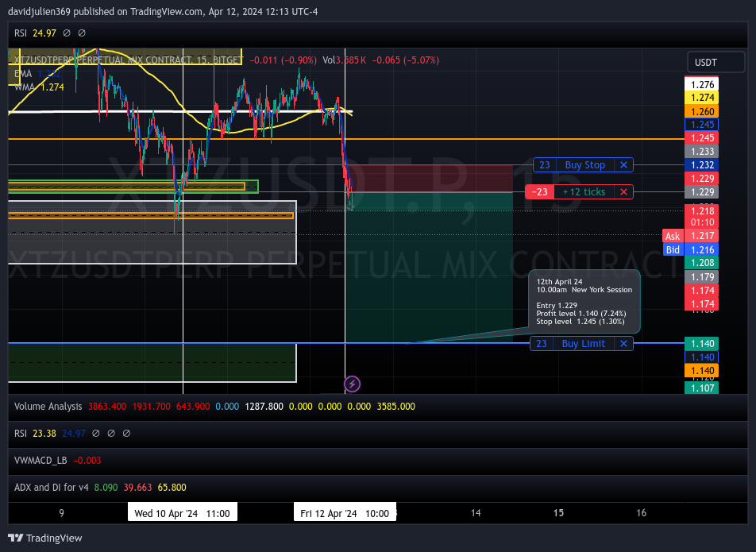Click the orange 1.260 price label
756x552 pixels.
(x=702, y=111)
